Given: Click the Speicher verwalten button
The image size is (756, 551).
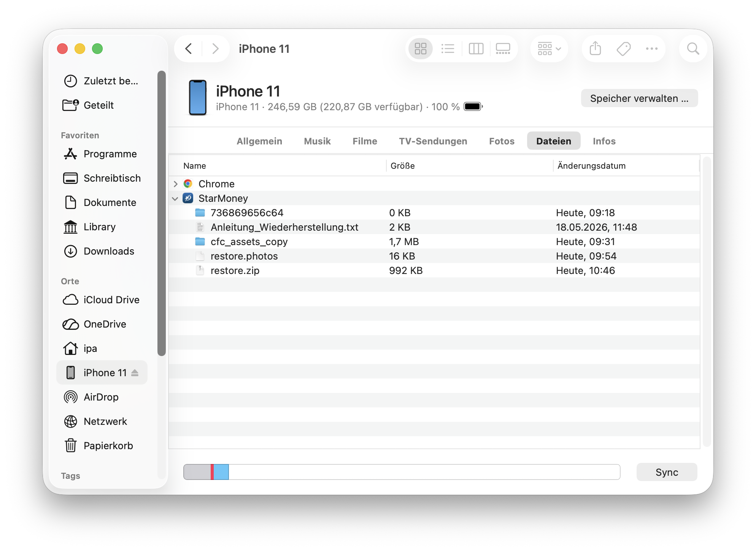Looking at the screenshot, I should click(639, 98).
